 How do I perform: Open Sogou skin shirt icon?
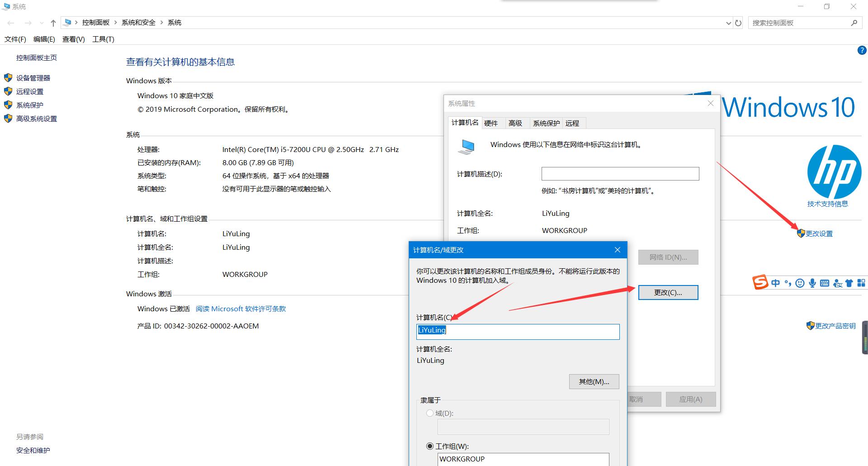pyautogui.click(x=849, y=283)
